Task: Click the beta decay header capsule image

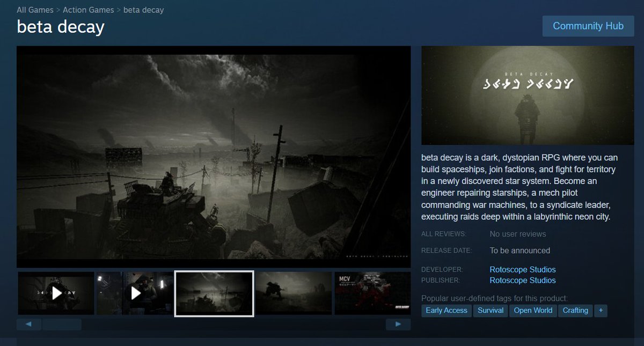Action: (528, 95)
